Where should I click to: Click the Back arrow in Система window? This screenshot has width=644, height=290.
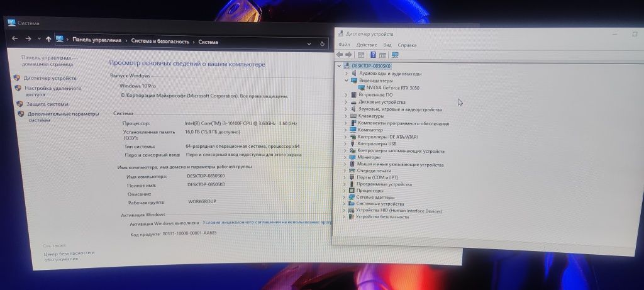pos(15,38)
